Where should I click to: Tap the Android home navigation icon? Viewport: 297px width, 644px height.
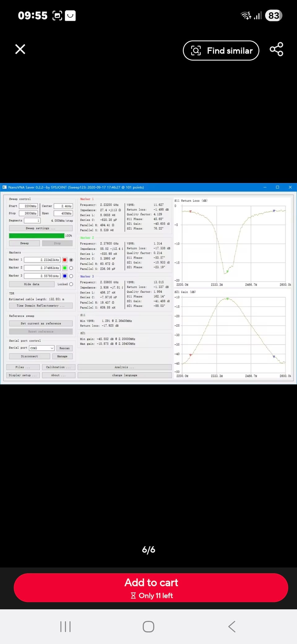(148, 626)
